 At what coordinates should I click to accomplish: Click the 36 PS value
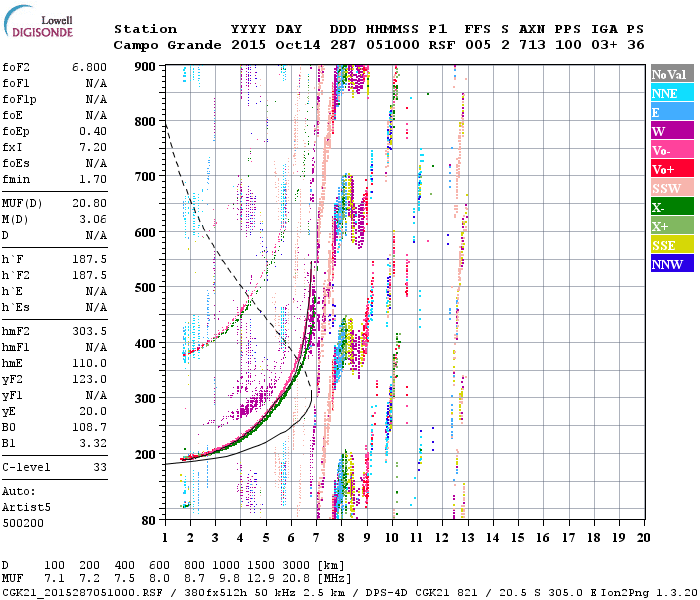[x=636, y=45]
